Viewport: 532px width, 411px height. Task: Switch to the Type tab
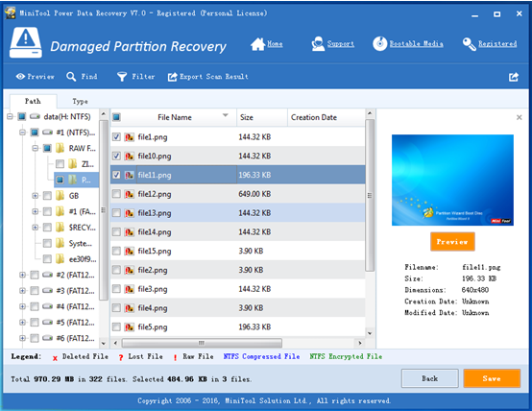point(80,101)
